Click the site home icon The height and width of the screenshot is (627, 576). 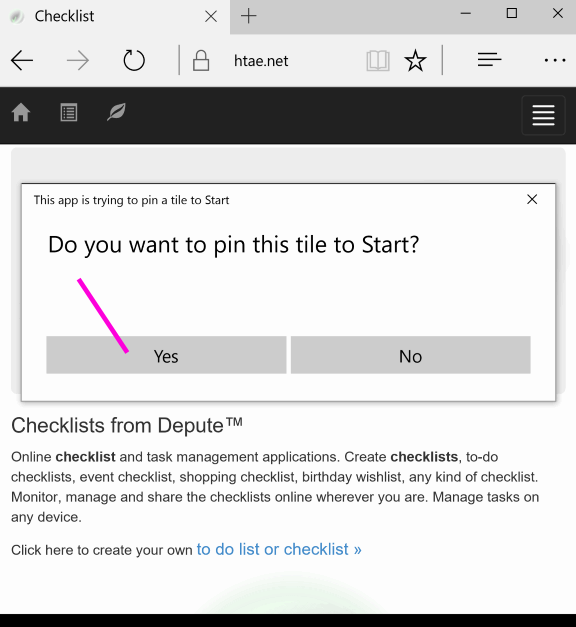coord(21,112)
